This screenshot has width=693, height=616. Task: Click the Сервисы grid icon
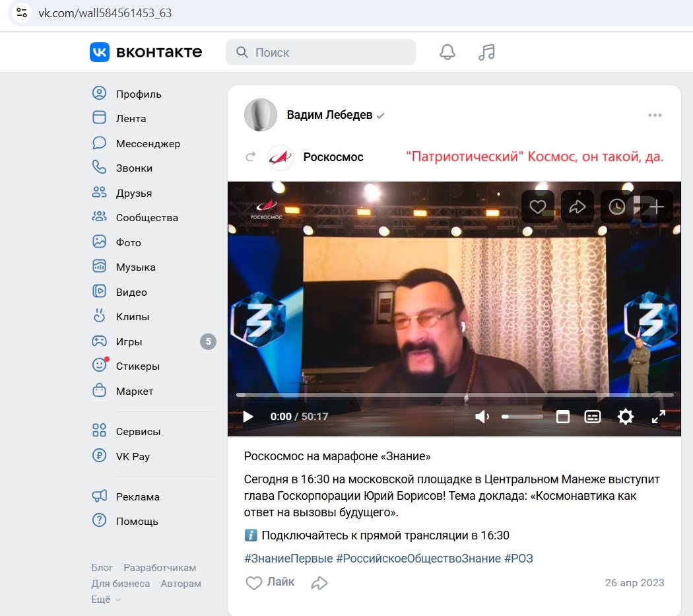pyautogui.click(x=100, y=430)
